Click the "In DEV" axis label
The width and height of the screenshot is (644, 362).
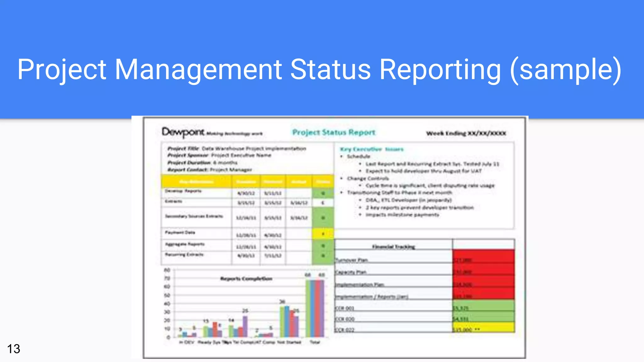click(187, 342)
